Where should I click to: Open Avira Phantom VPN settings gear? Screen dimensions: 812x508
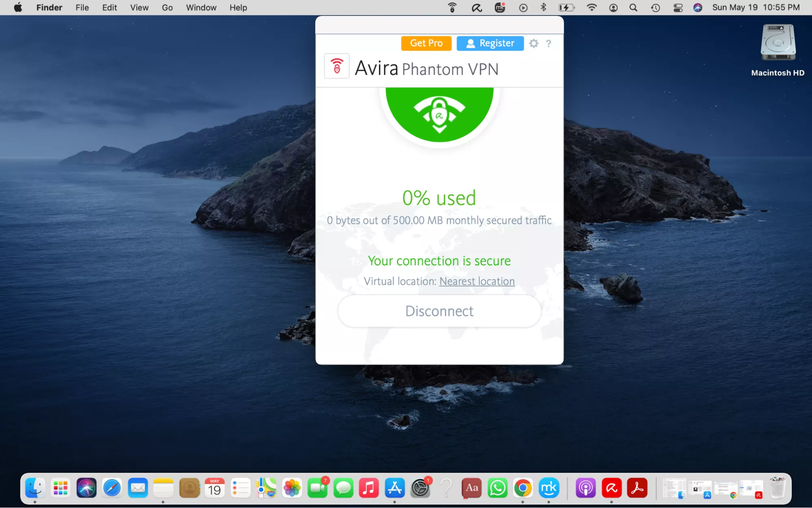[x=534, y=43]
